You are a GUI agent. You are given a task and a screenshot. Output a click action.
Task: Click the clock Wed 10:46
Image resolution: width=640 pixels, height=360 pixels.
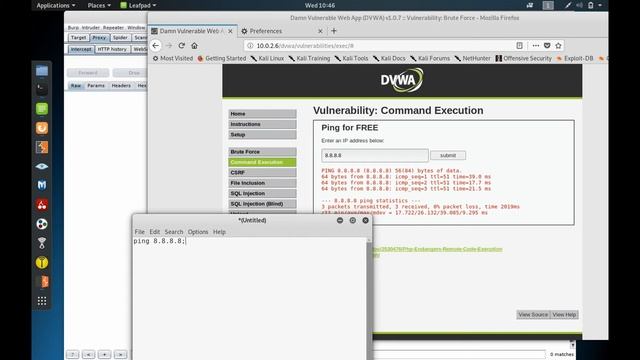pyautogui.click(x=320, y=5)
